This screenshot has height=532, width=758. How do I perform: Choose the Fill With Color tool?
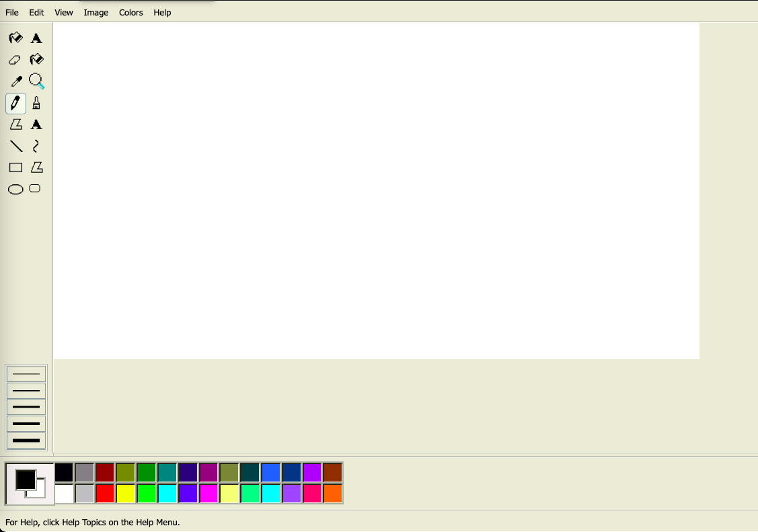coord(36,59)
